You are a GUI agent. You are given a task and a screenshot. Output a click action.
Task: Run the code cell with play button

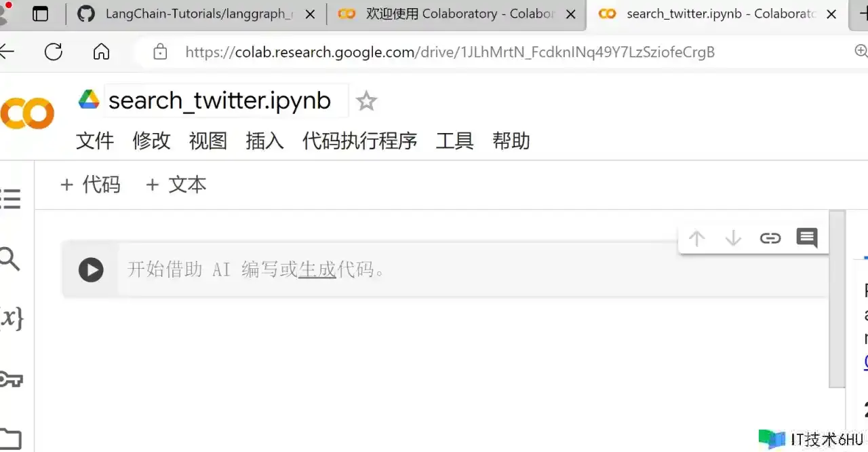click(91, 269)
